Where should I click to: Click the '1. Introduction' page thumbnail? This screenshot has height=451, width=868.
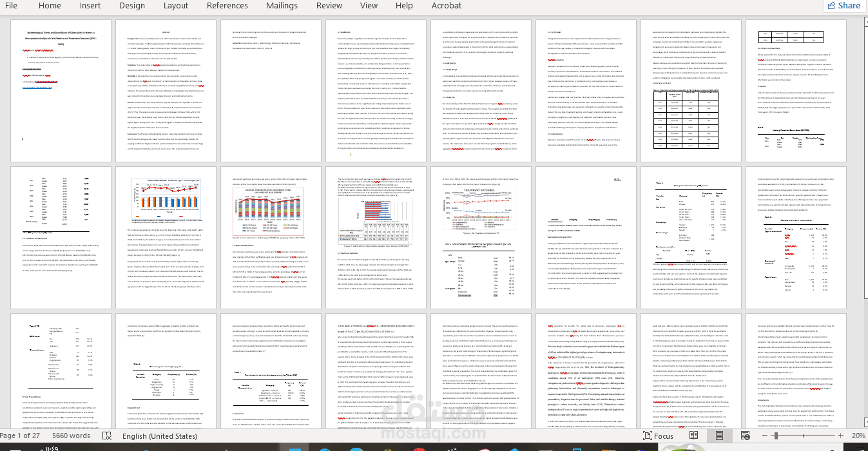tap(375, 91)
